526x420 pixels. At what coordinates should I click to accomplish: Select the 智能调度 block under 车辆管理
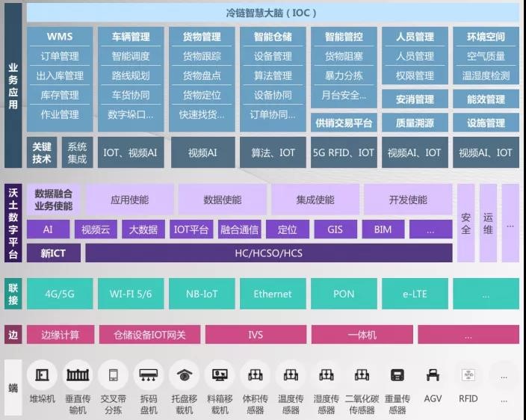[x=131, y=56]
